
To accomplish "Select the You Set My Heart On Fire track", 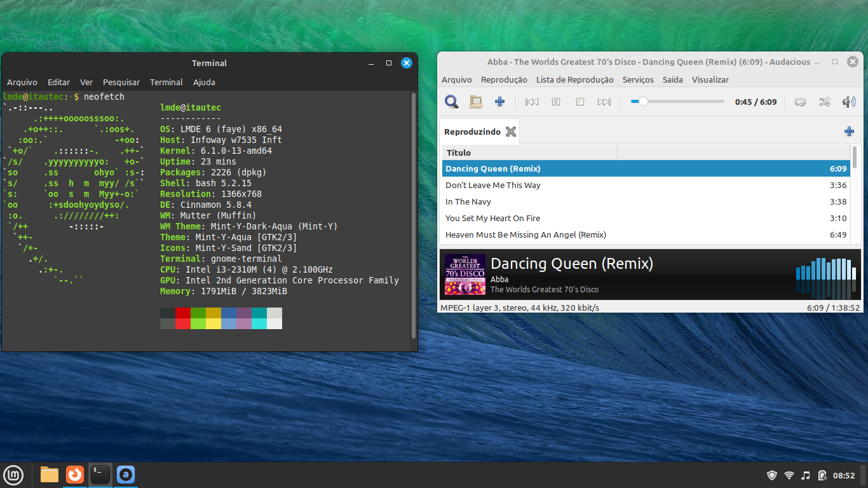I will point(646,218).
